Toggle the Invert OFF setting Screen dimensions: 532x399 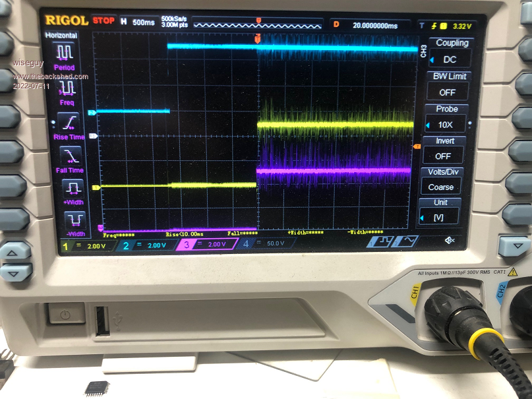coord(444,156)
